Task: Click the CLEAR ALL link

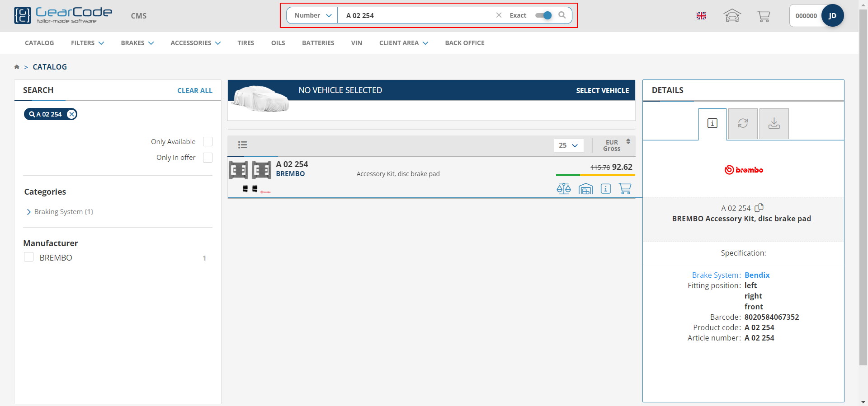Action: pos(194,91)
